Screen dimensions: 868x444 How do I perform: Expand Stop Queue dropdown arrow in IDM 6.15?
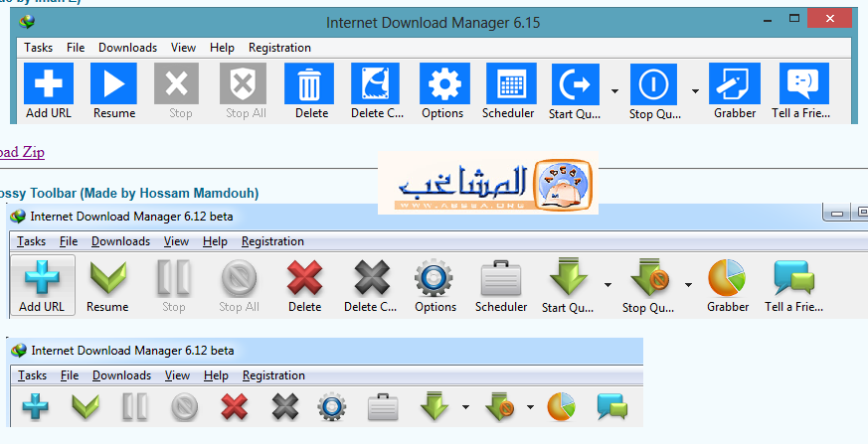[695, 91]
